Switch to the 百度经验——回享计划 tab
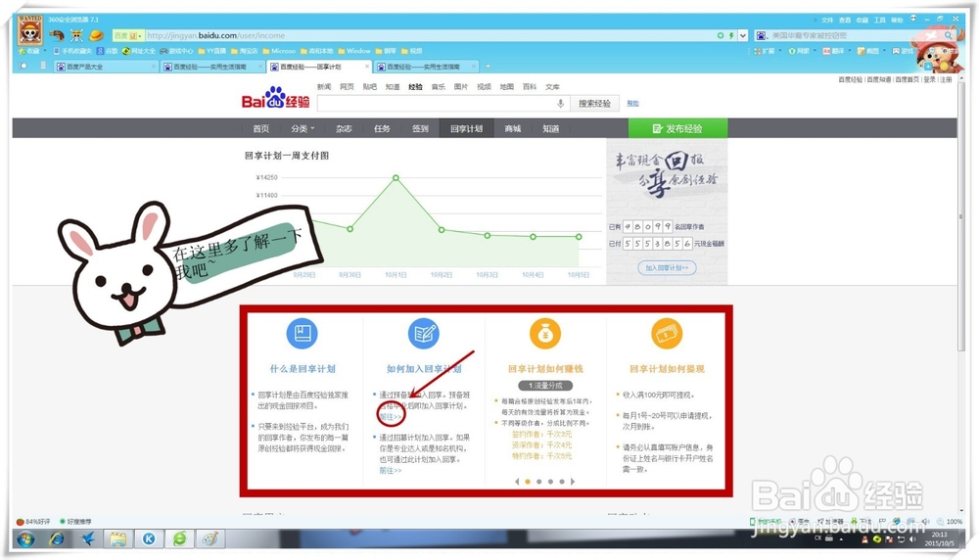Viewport: 979px width, 560px height. click(x=319, y=67)
